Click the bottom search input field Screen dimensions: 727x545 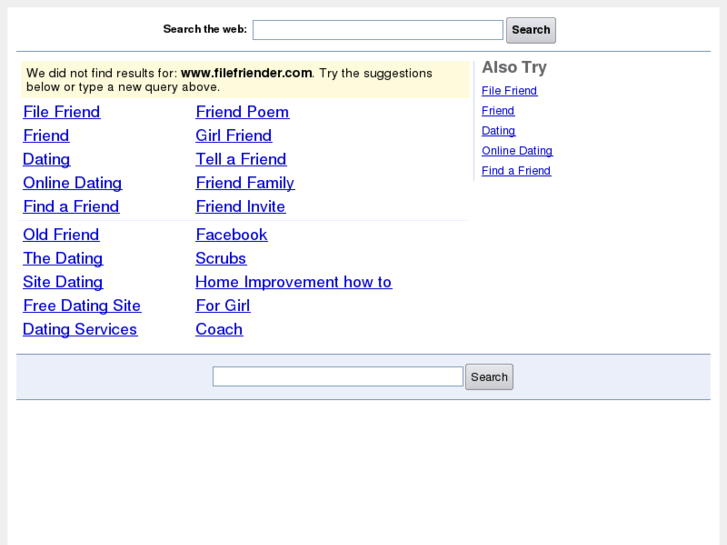pos(337,377)
